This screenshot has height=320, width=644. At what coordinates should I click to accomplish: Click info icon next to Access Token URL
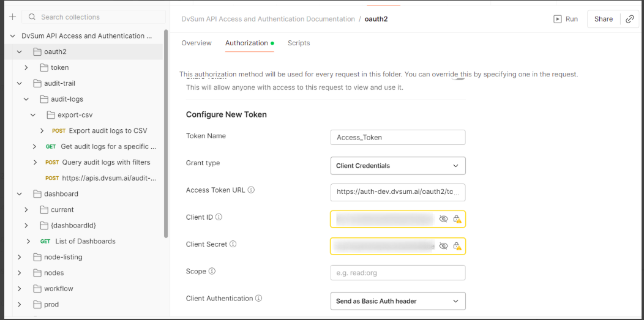252,190
